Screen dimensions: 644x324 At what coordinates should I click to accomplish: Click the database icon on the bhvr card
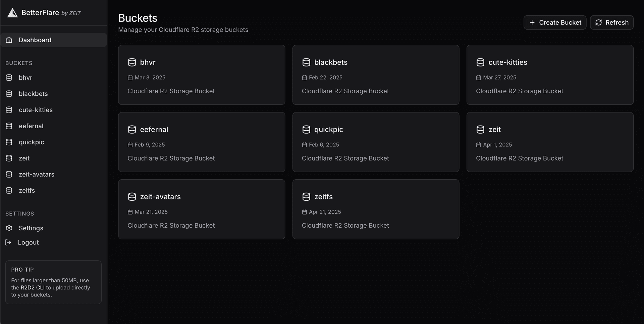click(x=132, y=62)
